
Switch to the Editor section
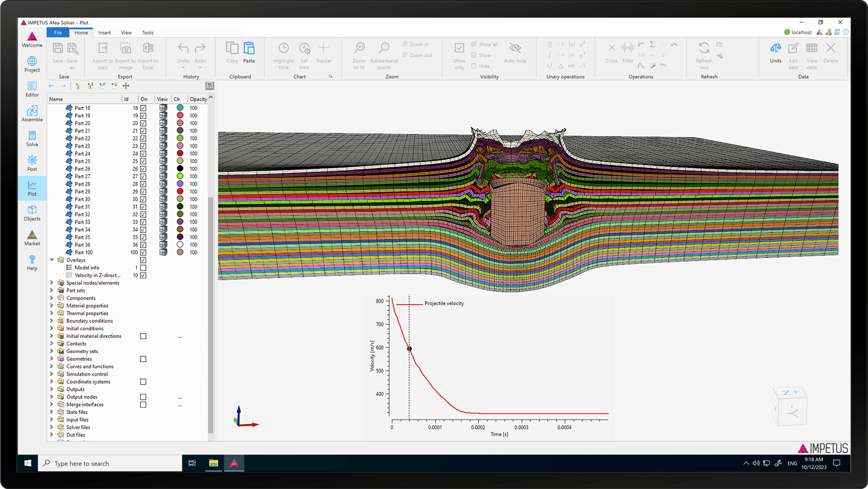pyautogui.click(x=32, y=89)
